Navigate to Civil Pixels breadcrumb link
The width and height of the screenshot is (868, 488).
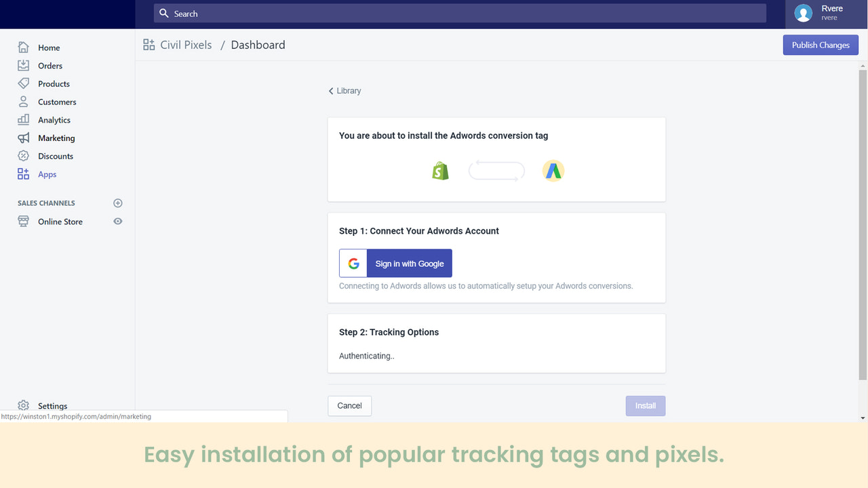pyautogui.click(x=185, y=44)
